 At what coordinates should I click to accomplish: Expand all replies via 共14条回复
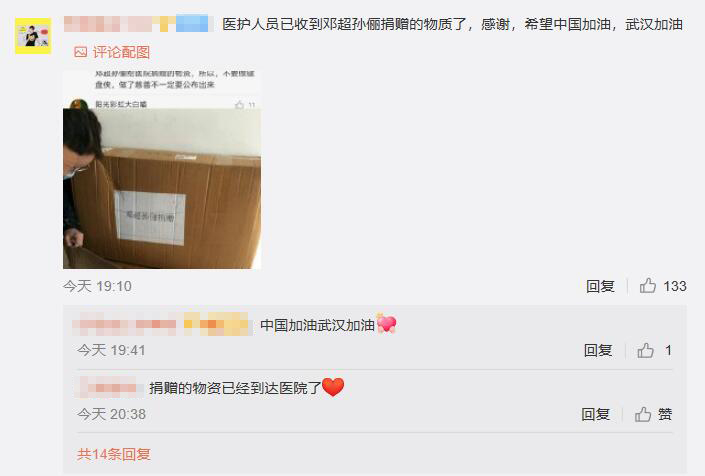tap(113, 454)
